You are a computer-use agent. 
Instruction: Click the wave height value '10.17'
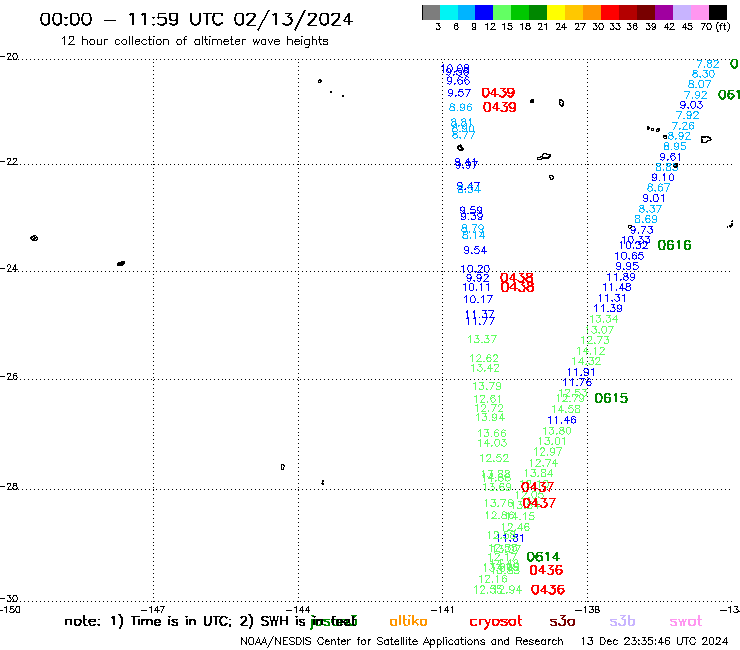478,299
